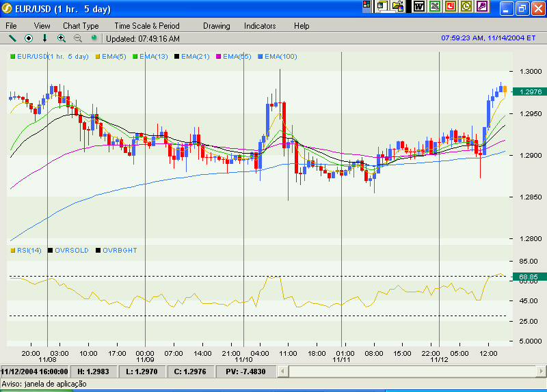This screenshot has height=392, width=547.
Task: Open the Indicators menu
Action: click(x=260, y=26)
